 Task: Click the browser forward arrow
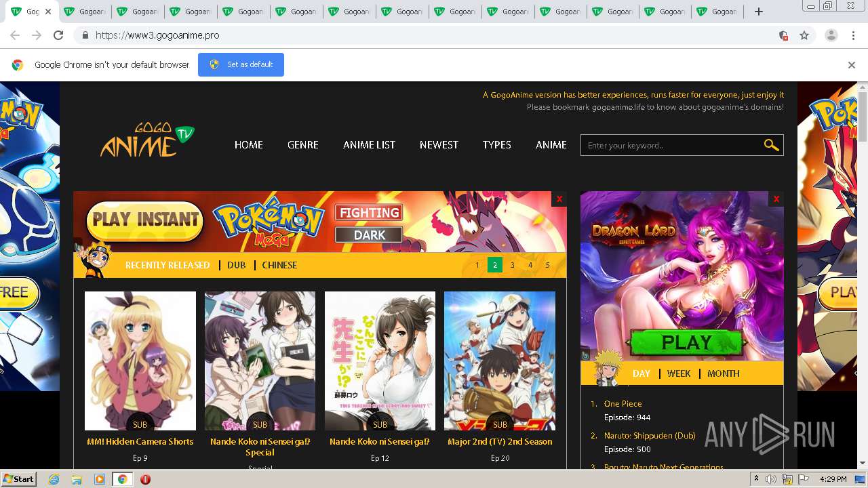coord(37,35)
